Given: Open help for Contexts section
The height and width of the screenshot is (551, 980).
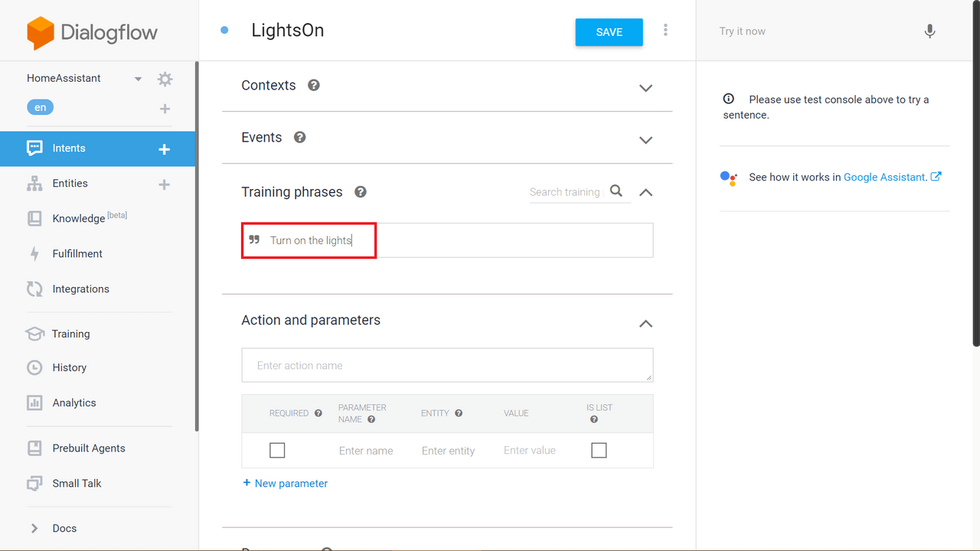Looking at the screenshot, I should pyautogui.click(x=314, y=85).
